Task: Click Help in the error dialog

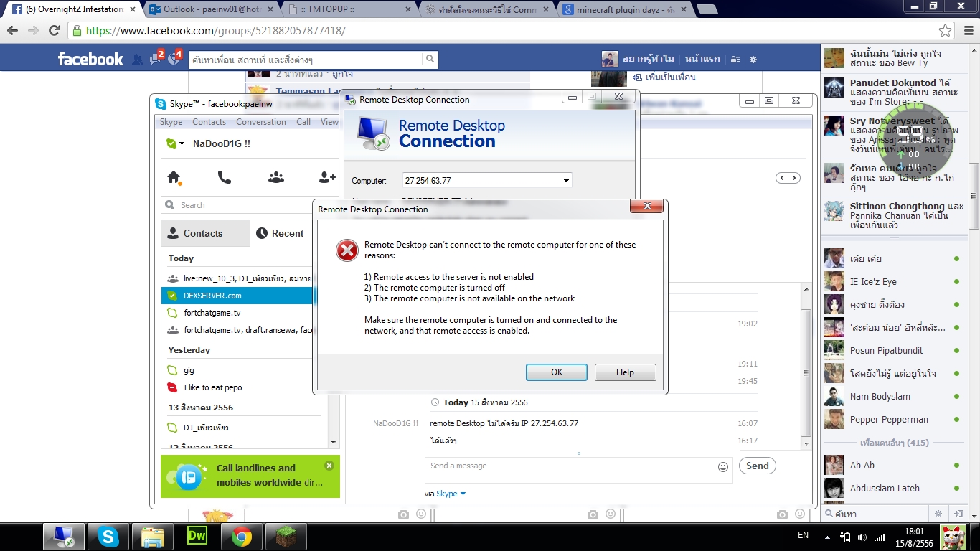Action: tap(625, 372)
